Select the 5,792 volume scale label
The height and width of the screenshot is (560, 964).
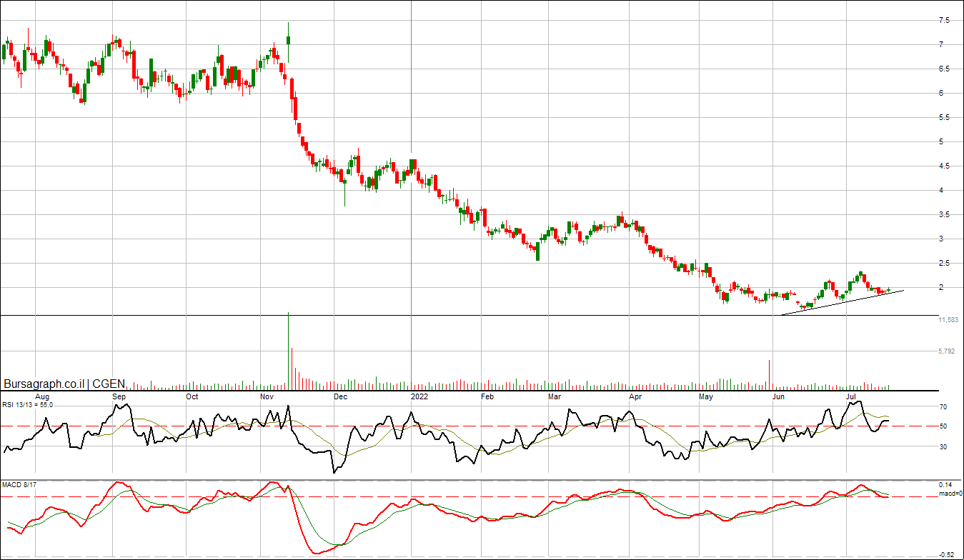946,351
